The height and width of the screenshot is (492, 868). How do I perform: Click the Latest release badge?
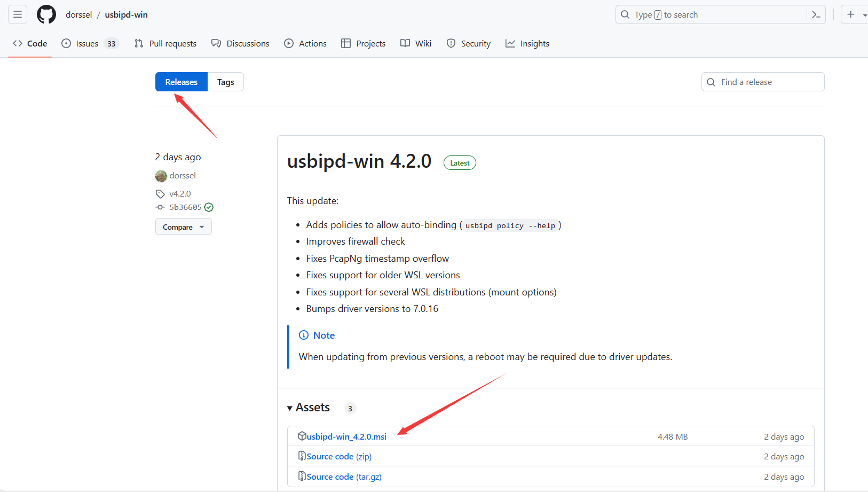(x=459, y=162)
